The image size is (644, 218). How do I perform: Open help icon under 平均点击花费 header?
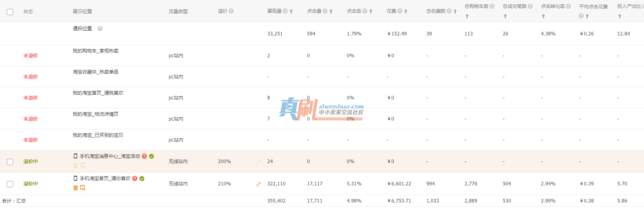[581, 16]
